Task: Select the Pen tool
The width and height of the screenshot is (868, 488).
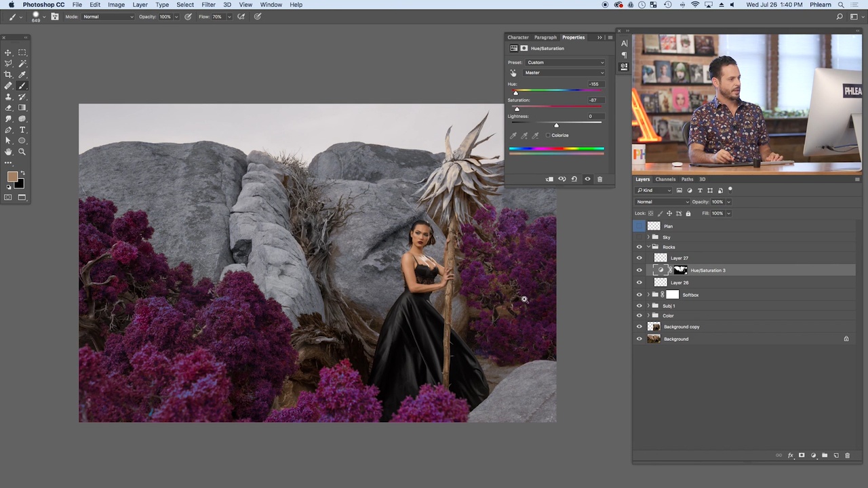Action: point(8,130)
